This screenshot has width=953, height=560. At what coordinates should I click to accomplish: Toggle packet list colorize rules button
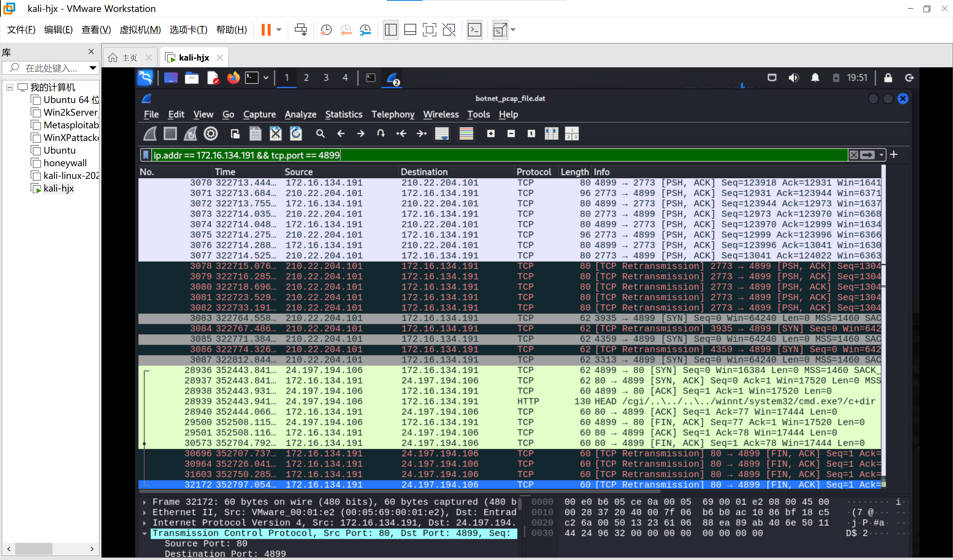click(x=466, y=134)
